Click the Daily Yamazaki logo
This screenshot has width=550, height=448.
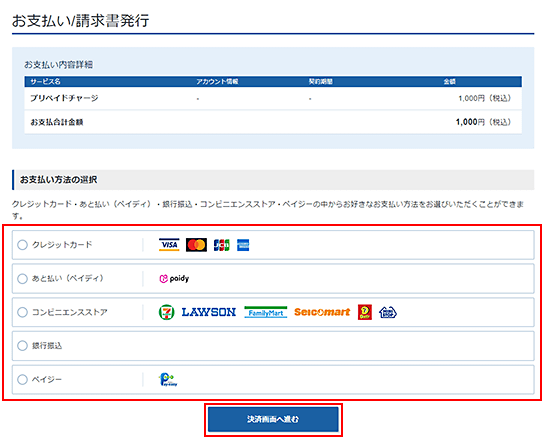(365, 312)
